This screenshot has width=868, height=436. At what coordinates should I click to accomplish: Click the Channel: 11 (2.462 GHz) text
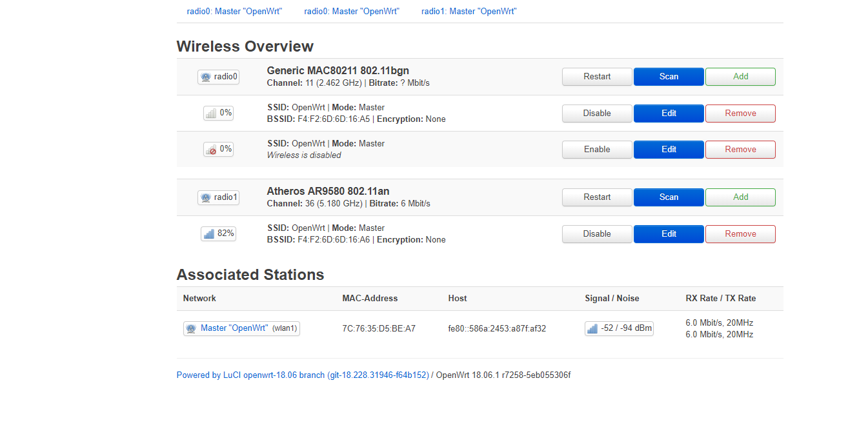pyautogui.click(x=314, y=83)
